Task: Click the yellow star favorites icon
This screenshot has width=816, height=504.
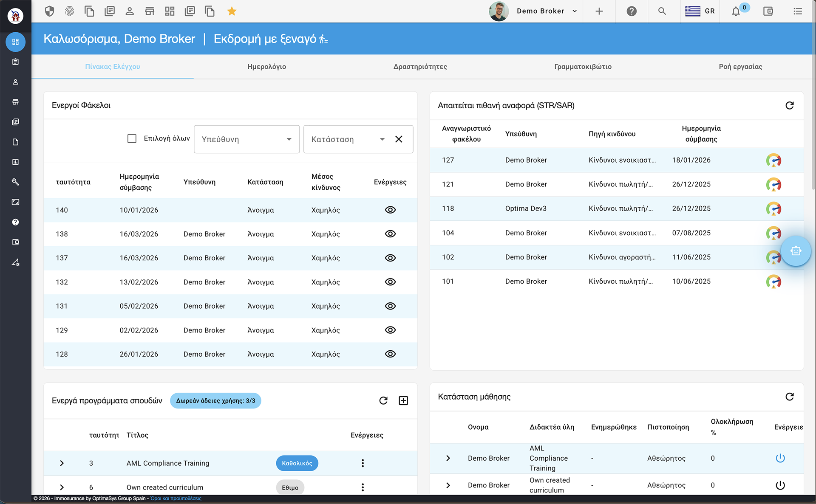Action: 232,11
